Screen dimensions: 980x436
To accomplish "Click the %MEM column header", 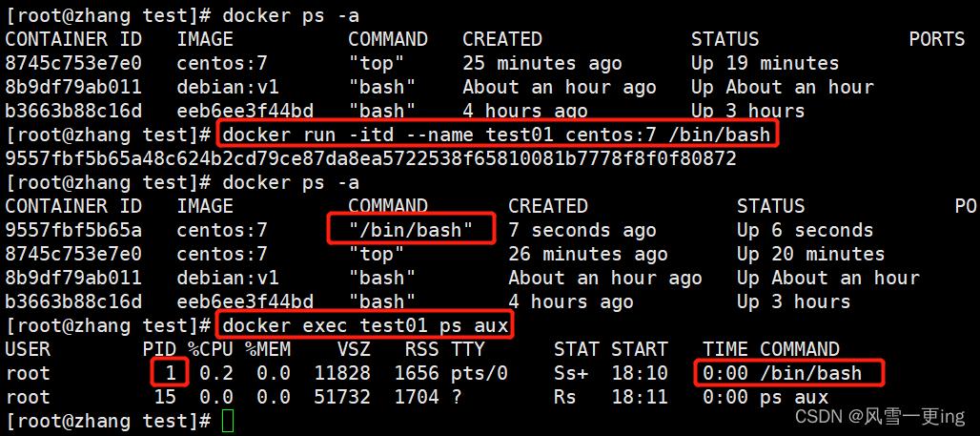I will [x=268, y=349].
